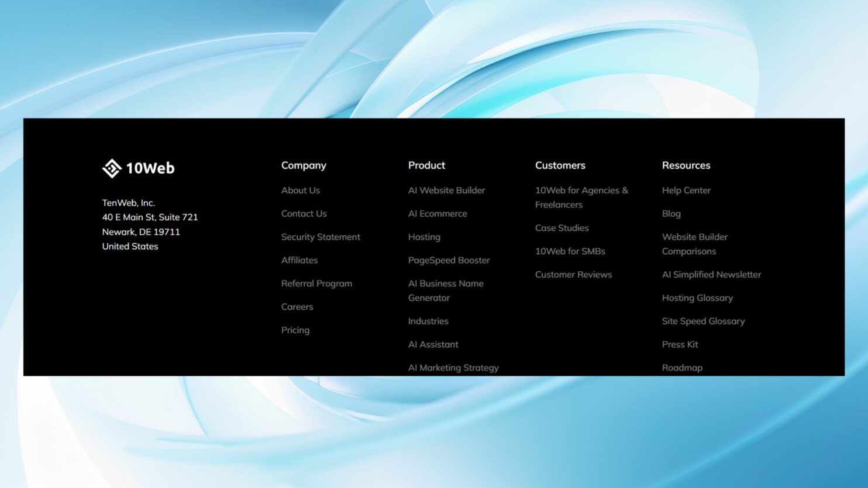Check the Pricing page
The width and height of the screenshot is (868, 488).
coord(295,330)
